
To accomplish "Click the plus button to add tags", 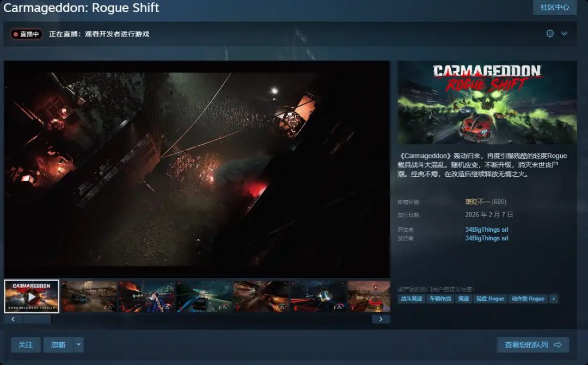I will [554, 299].
